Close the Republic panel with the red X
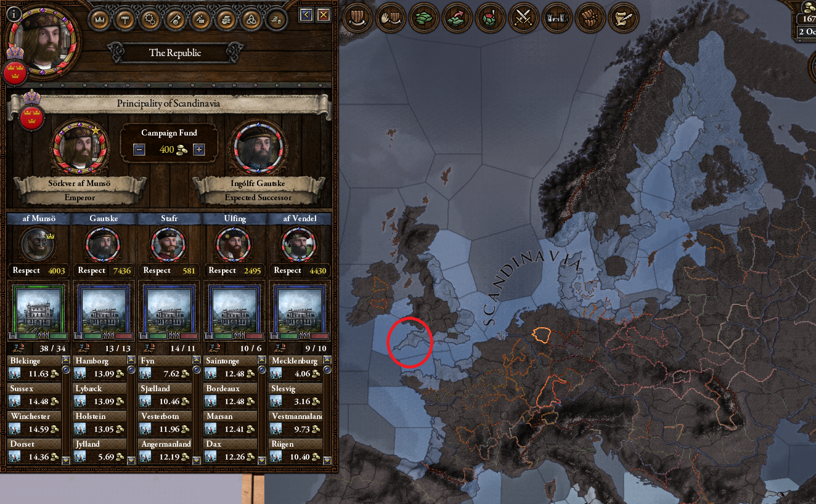Screen dimensions: 816x504 point(323,15)
